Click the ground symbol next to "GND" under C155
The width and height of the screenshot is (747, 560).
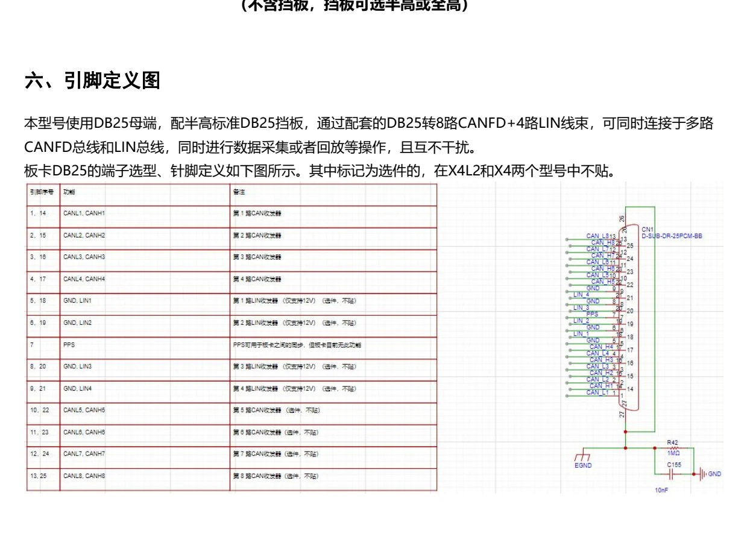(702, 474)
